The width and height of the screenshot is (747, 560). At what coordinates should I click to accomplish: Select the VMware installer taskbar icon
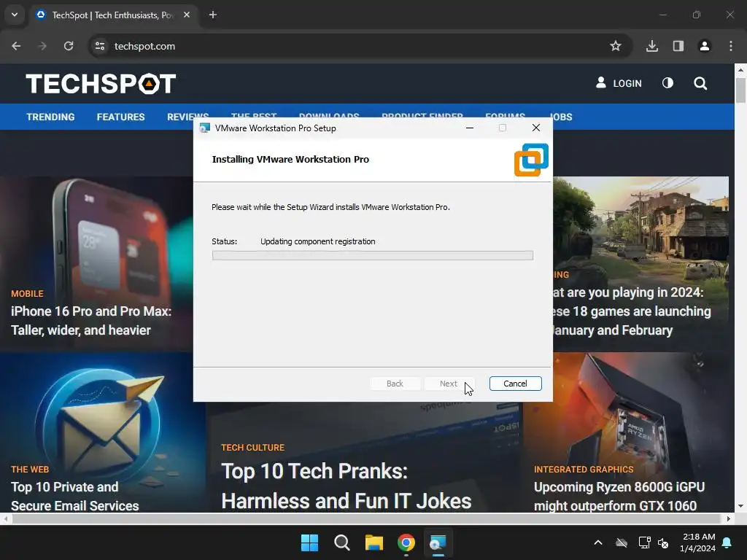click(x=438, y=542)
